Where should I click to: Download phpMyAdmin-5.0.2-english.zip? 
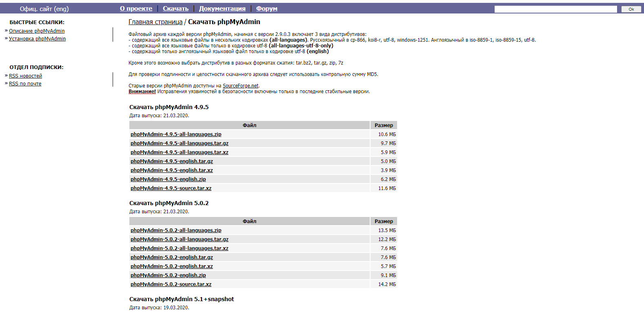coord(168,275)
